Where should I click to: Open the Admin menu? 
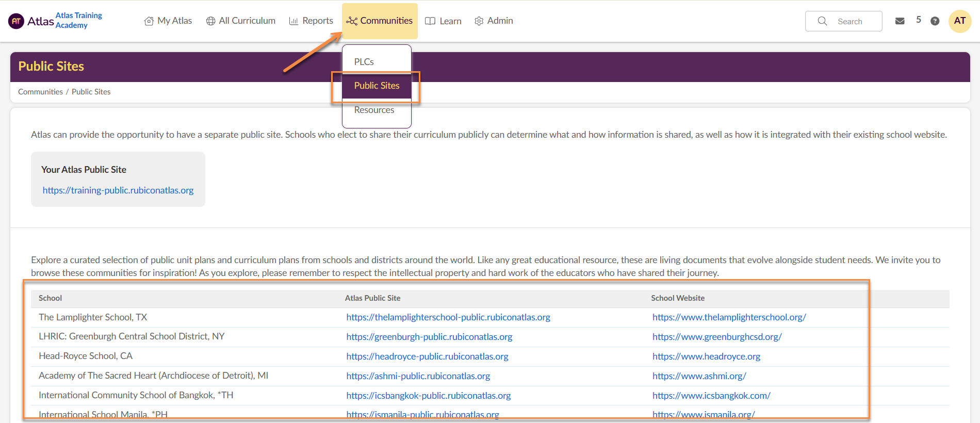(x=494, y=21)
